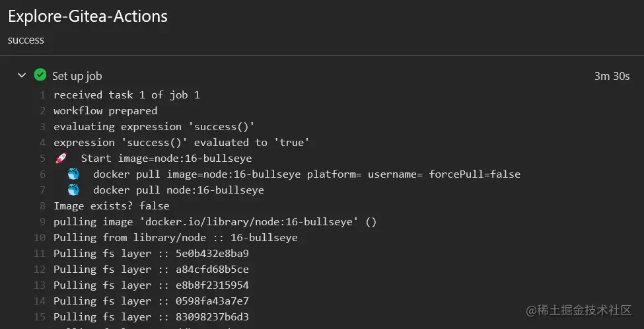
Task: Click the rocket icon on line 5
Action: pos(61,159)
